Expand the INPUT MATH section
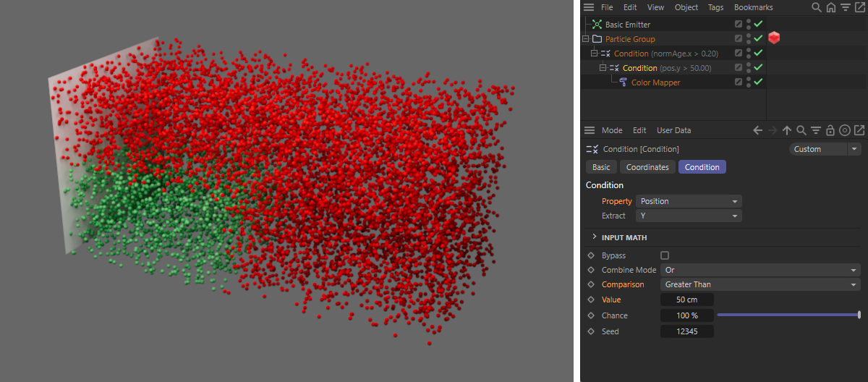The width and height of the screenshot is (868, 382). [595, 237]
